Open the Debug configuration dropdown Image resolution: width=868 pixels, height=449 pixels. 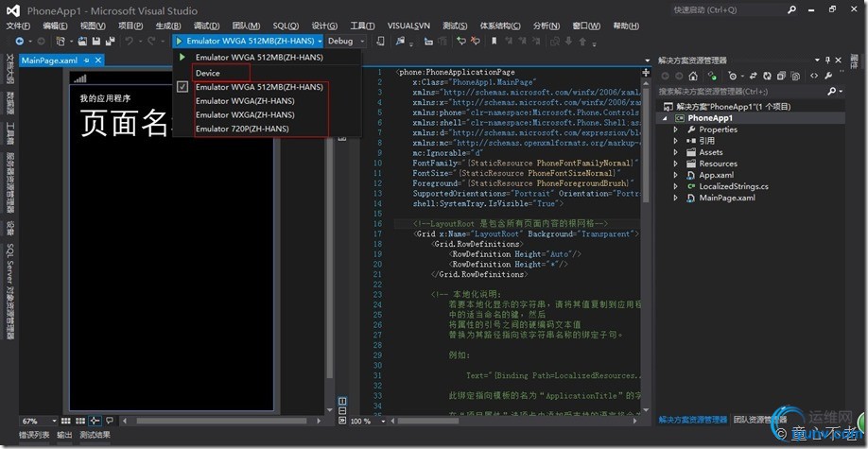tap(346, 42)
